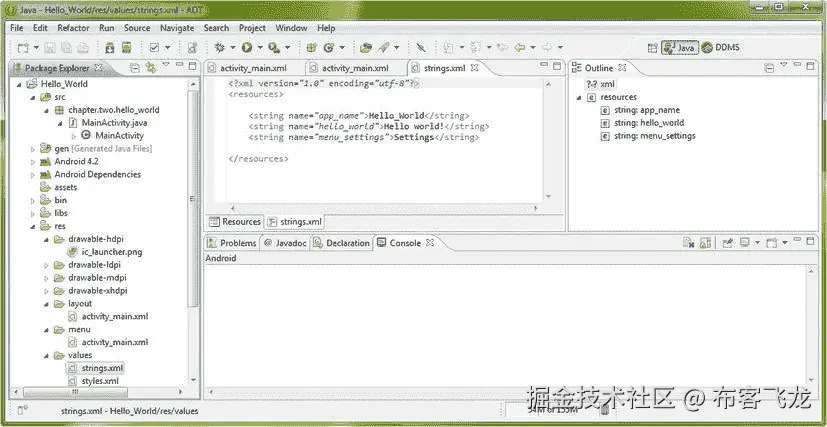Select MainActivity.java in Package Explorer
Viewport: 827px width, 427px height.
coord(108,123)
